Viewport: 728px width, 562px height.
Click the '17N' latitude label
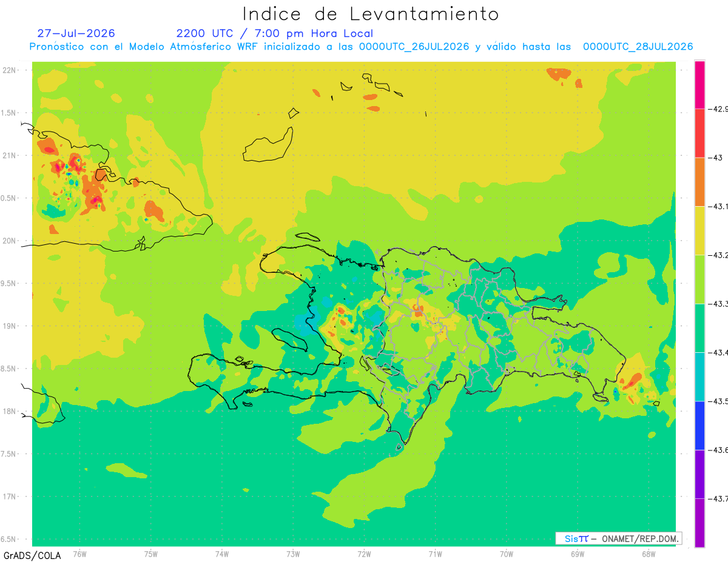click(10, 497)
